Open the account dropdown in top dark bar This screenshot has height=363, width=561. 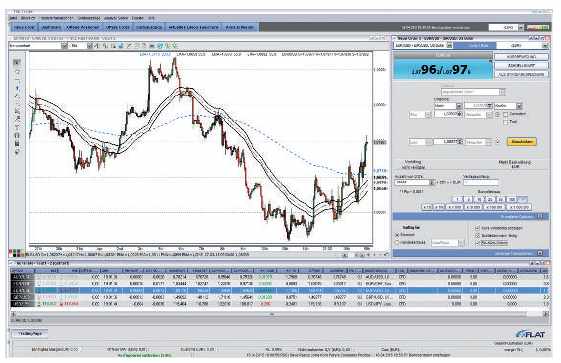point(521,27)
